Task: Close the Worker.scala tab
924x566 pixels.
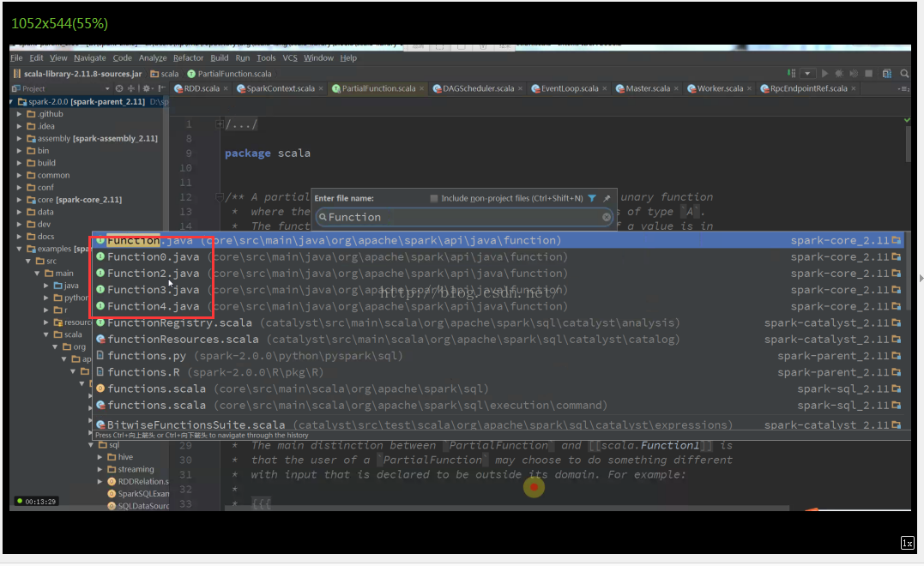Action: 750,89
